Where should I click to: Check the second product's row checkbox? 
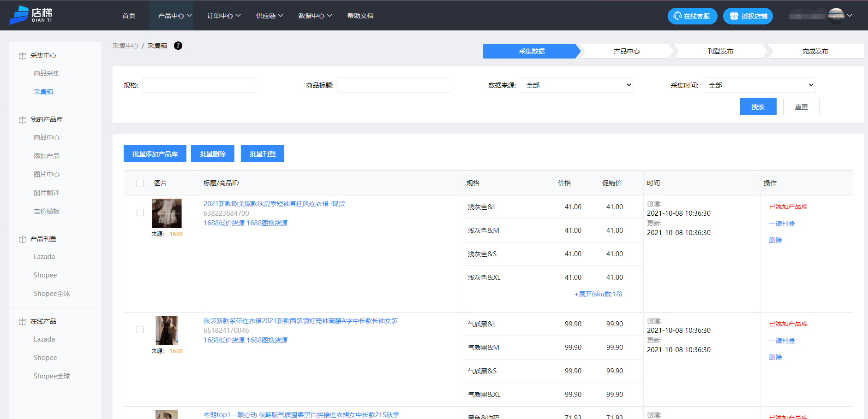click(x=140, y=330)
